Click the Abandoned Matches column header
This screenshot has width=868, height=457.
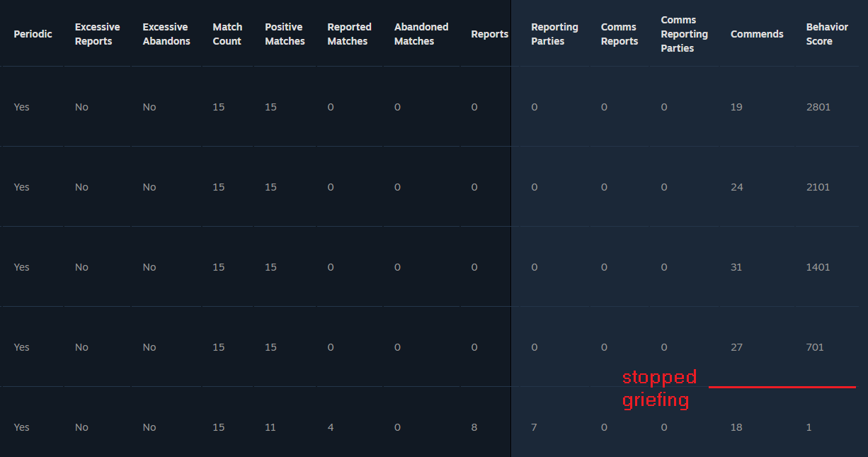click(x=421, y=34)
